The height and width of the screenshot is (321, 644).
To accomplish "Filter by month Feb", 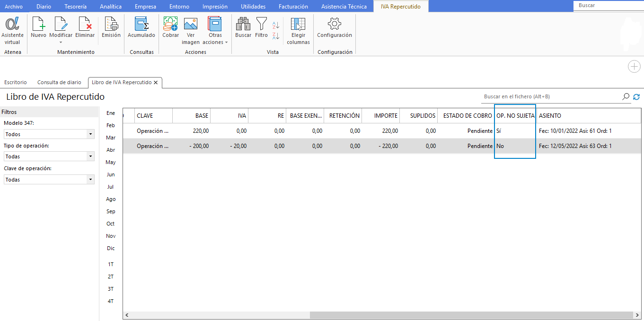I will 111,125.
